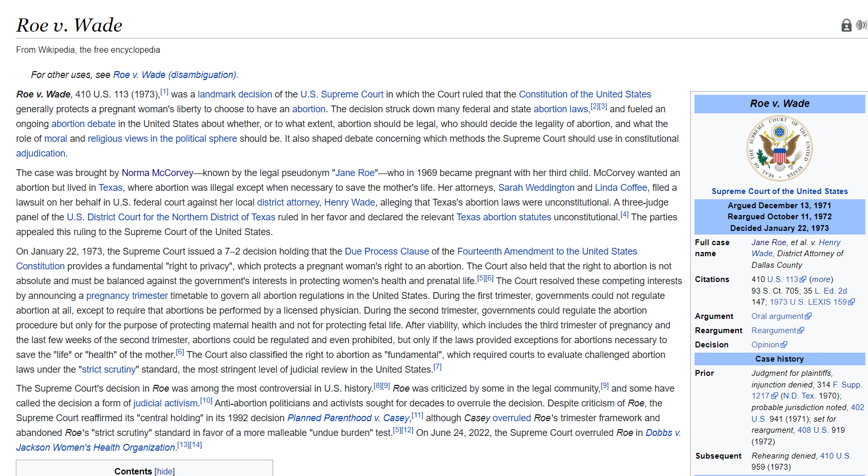Screen dimensions: 868x476
Task: Visit Linda Coffee article link
Action: pyautogui.click(x=621, y=188)
